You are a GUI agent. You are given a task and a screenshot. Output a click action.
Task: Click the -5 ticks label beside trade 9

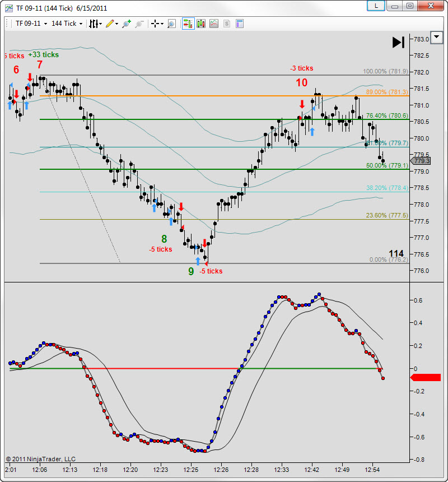click(x=211, y=271)
